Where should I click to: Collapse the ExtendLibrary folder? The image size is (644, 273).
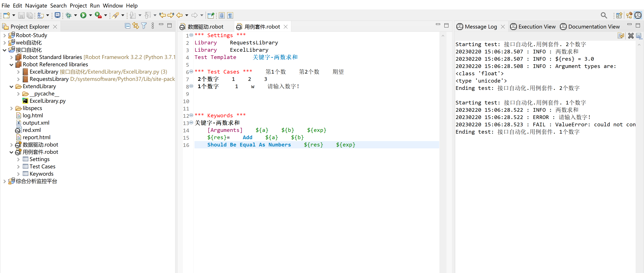(x=12, y=87)
